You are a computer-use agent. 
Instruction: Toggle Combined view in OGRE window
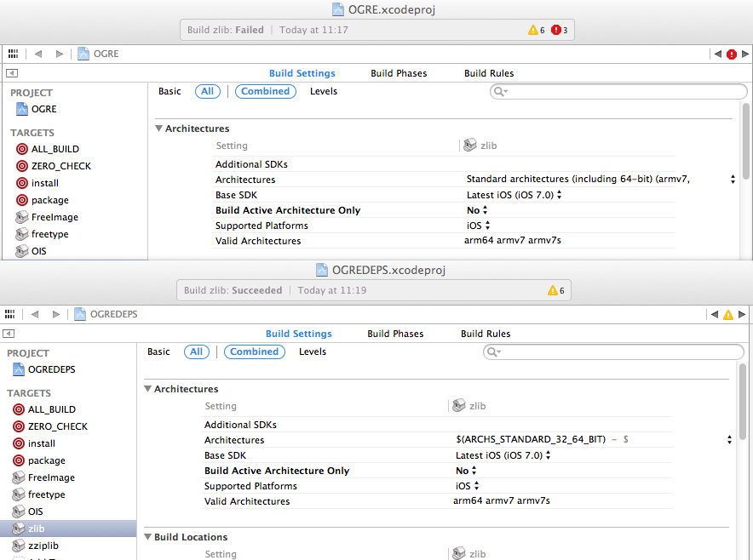pyautogui.click(x=265, y=91)
